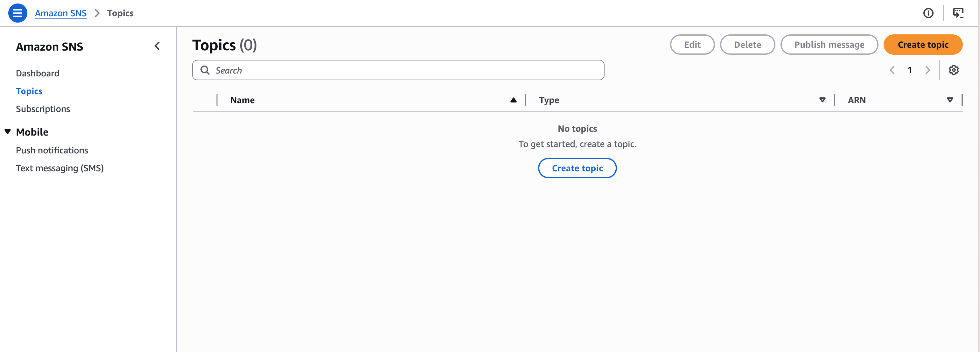Follow the Amazon SNS breadcrumb link
The height and width of the screenshot is (352, 980).
point(61,13)
